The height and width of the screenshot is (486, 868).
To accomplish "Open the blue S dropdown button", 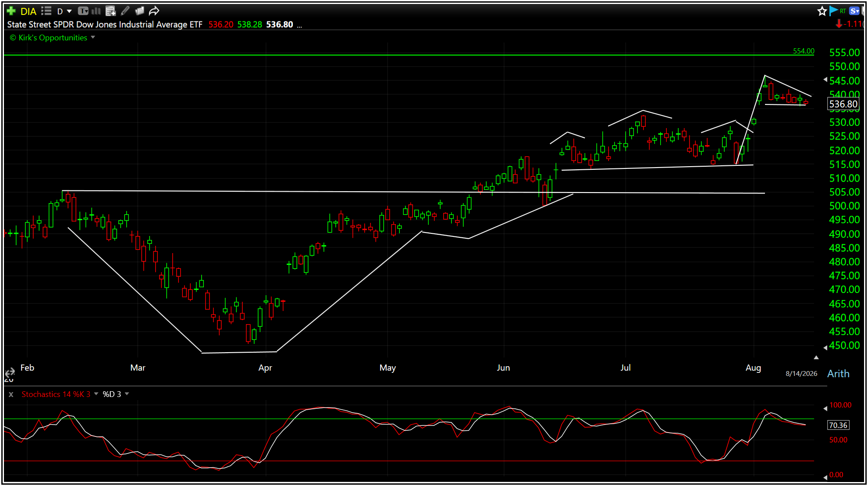I will point(855,11).
